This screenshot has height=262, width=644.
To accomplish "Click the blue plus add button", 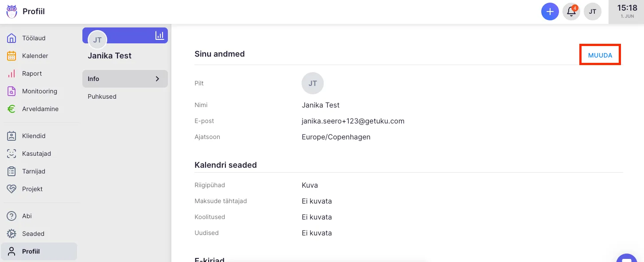I will coord(550,12).
